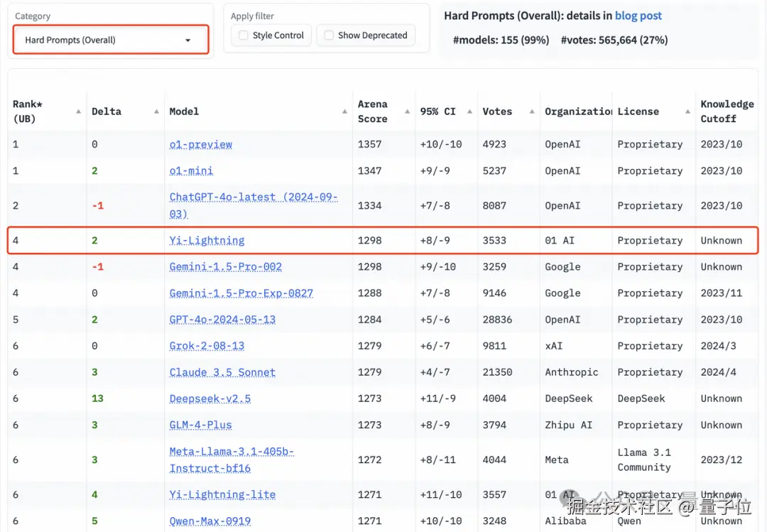Select the +5/-6 confidence interval cell

point(435,320)
